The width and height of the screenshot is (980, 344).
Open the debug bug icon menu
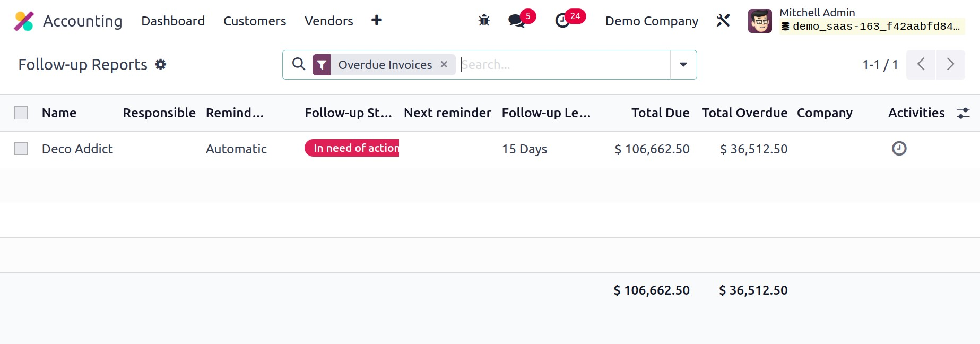[483, 21]
